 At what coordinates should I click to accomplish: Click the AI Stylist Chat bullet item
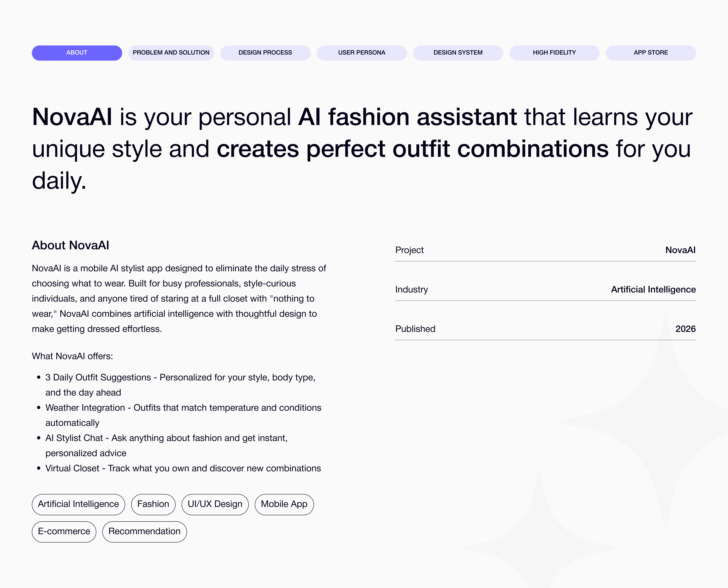[x=166, y=438]
